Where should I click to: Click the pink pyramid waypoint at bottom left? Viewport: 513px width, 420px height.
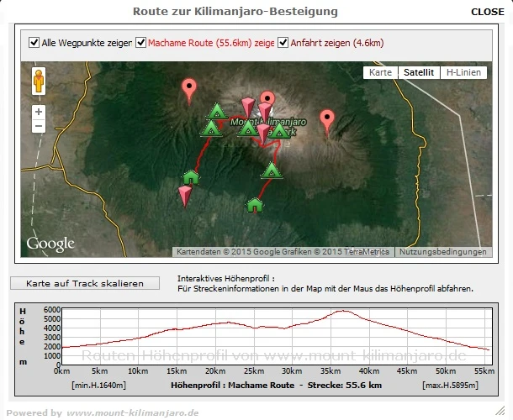tap(185, 196)
